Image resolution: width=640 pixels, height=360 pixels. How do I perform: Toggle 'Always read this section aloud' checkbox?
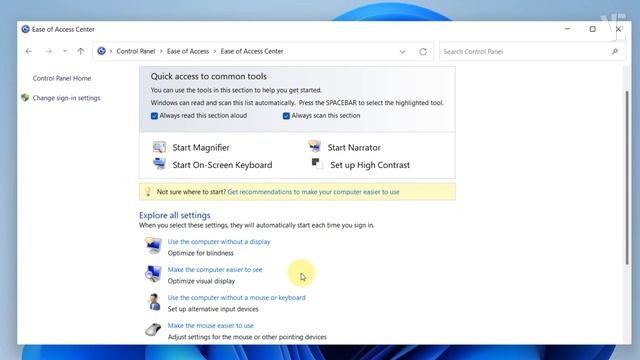click(x=154, y=116)
